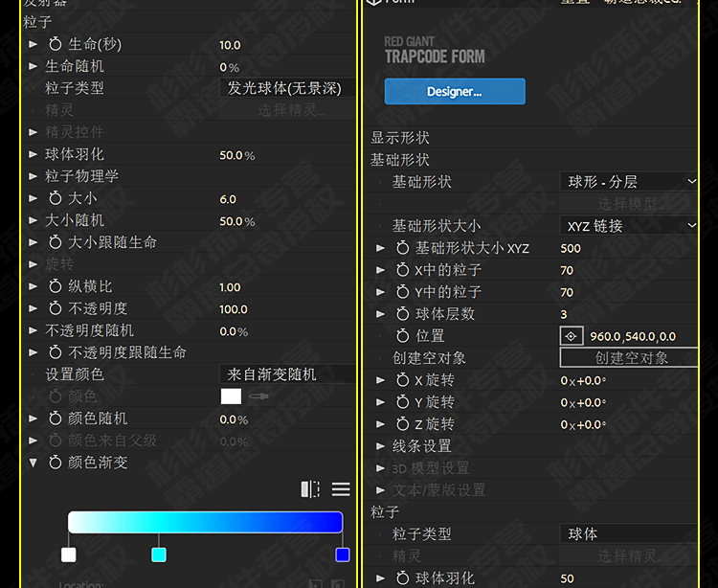Click the 创建空对象 button
This screenshot has width=718, height=588.
point(629,357)
